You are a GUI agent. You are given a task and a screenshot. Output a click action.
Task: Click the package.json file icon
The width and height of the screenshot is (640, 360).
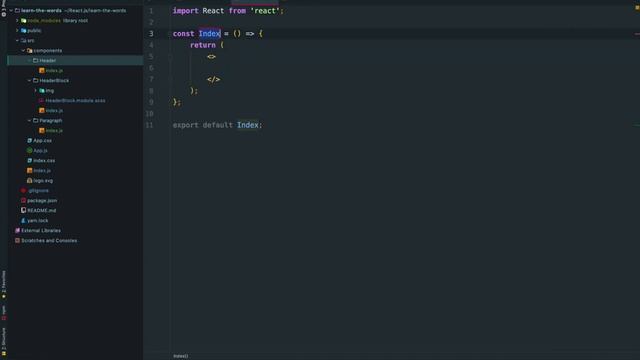click(x=23, y=200)
